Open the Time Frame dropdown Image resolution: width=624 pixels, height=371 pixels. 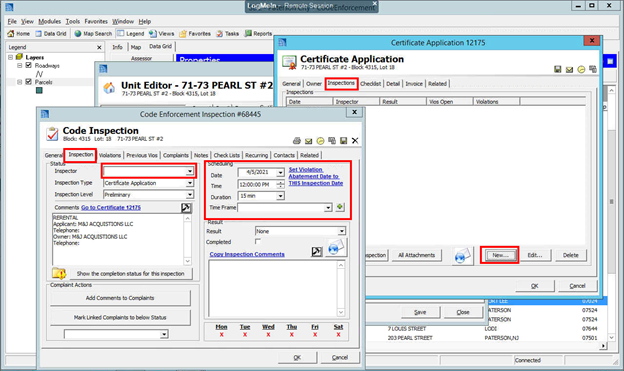[328, 208]
